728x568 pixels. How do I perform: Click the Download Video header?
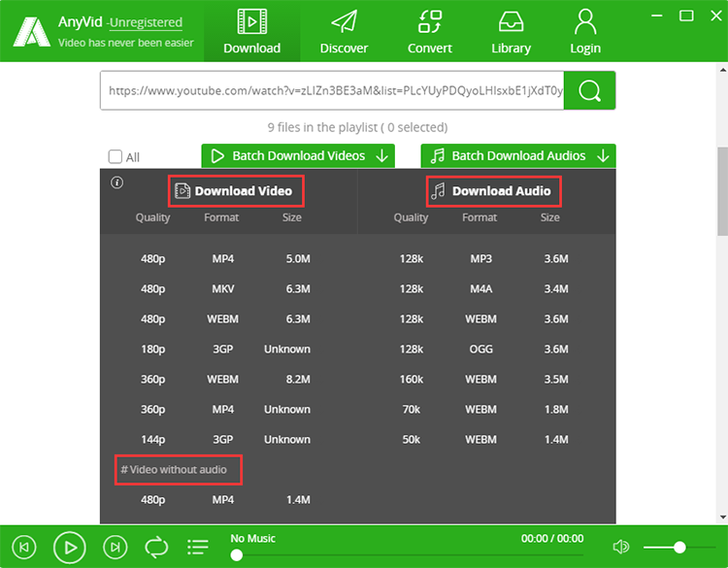236,191
